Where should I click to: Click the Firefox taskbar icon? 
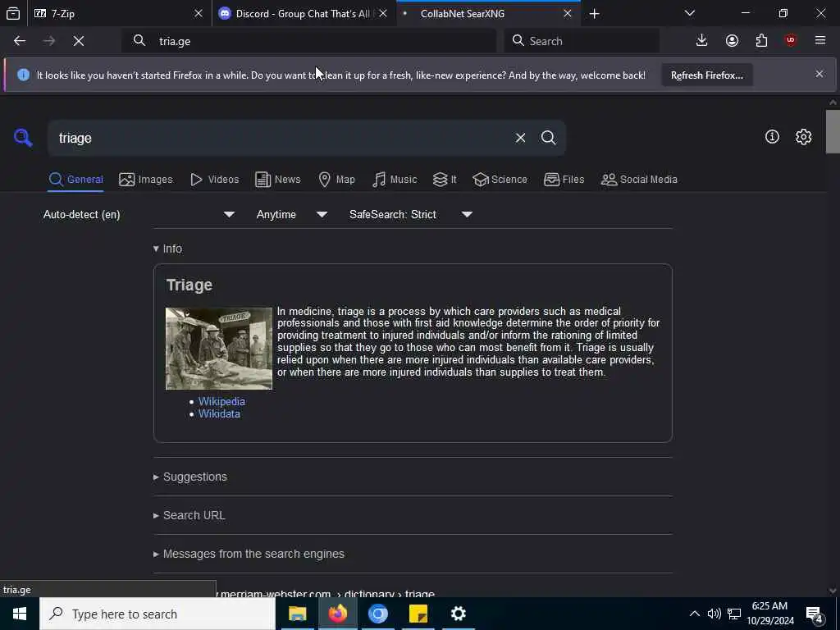pyautogui.click(x=337, y=614)
